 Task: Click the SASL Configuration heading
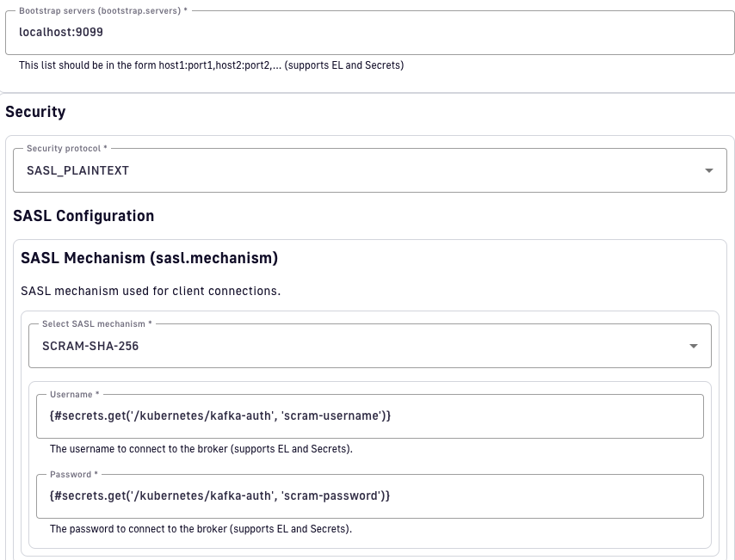pyautogui.click(x=83, y=216)
